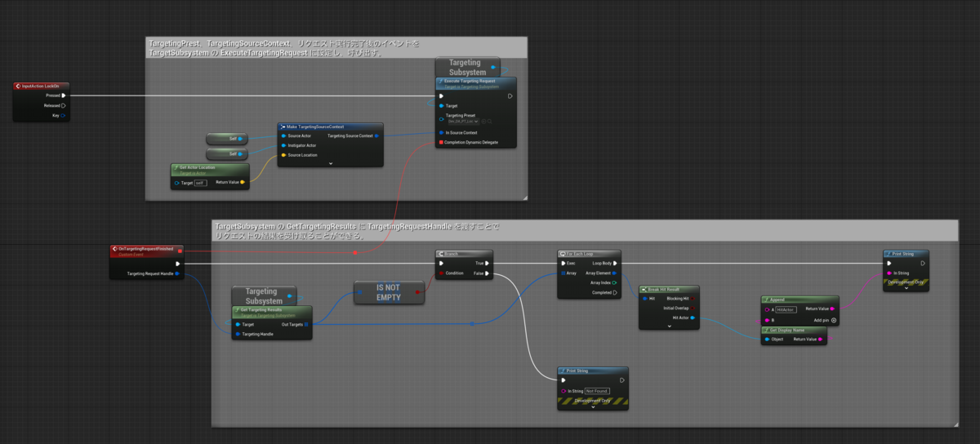
Task: Click the Released exec pin on InputAction LockOn
Action: tap(64, 105)
